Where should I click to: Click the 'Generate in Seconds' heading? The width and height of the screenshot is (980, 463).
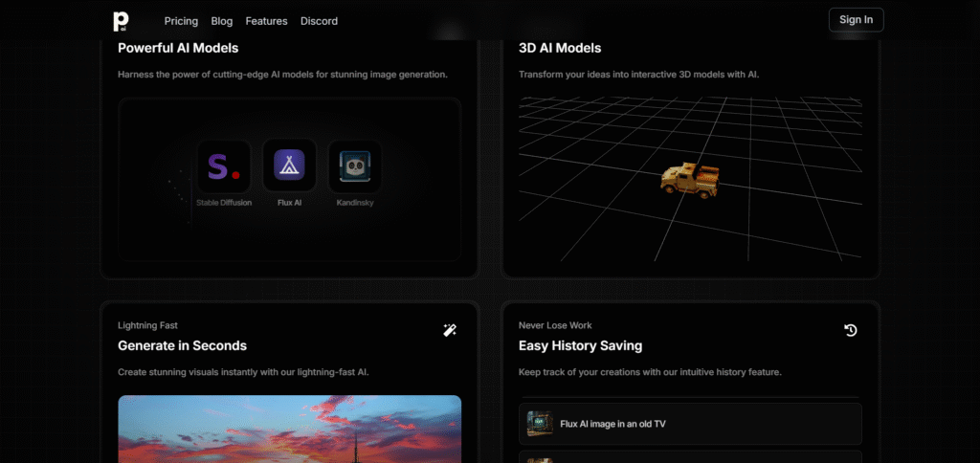coord(183,345)
